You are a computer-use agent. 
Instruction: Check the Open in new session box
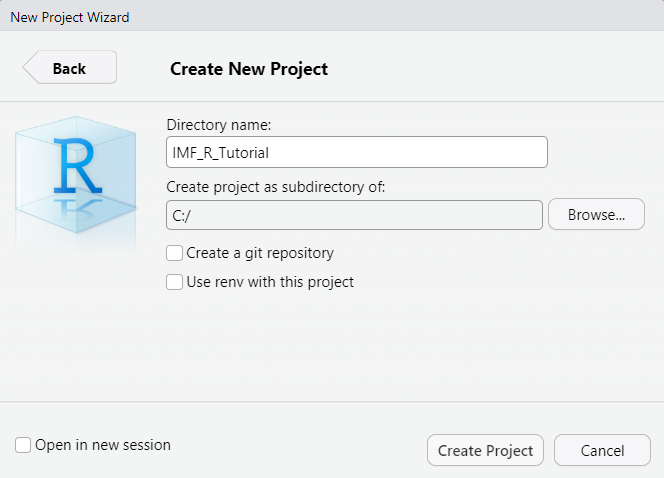[23, 445]
